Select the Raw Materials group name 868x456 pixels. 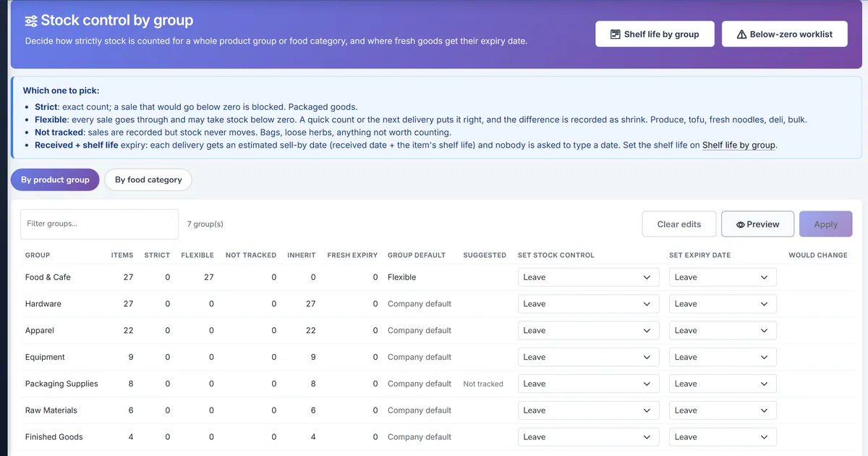click(x=51, y=410)
